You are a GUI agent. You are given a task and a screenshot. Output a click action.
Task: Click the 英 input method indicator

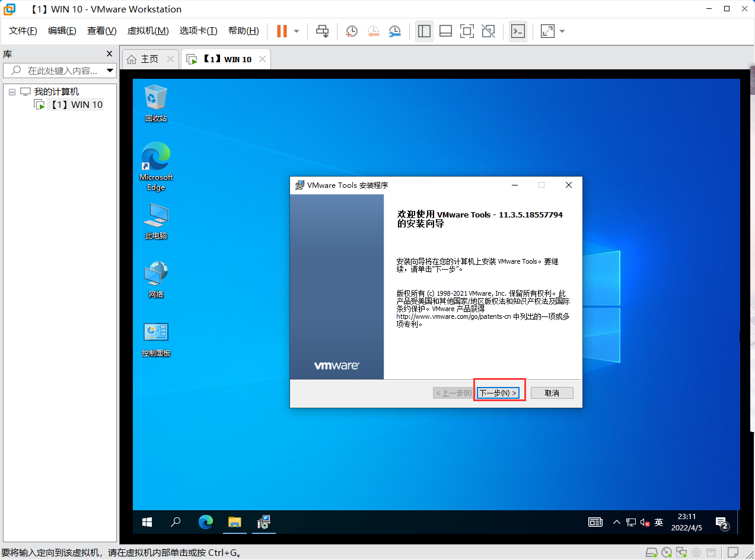click(659, 522)
